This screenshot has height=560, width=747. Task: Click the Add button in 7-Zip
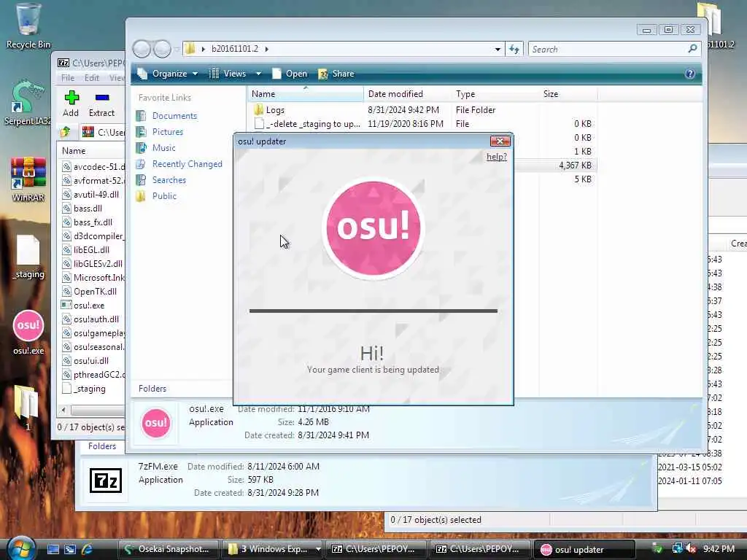click(x=71, y=104)
